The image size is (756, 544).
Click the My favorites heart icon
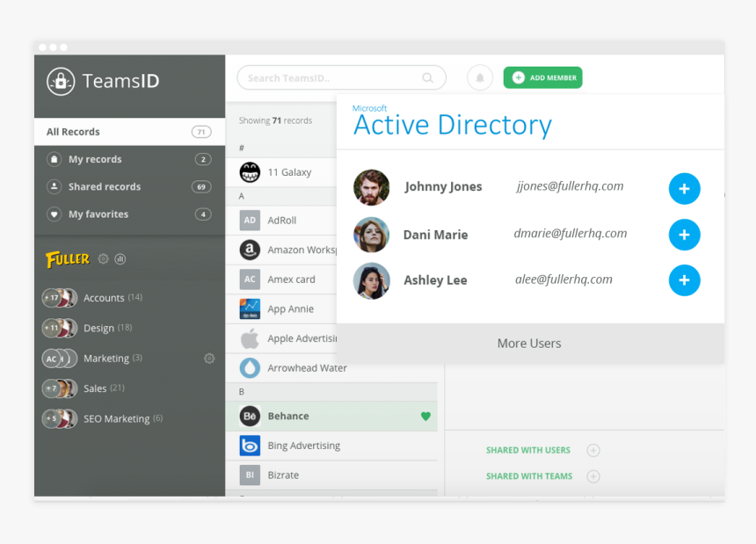(54, 214)
